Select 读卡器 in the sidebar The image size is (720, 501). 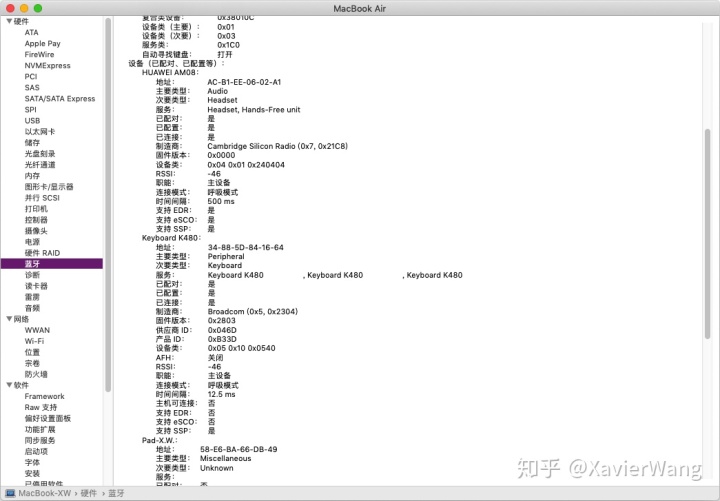click(36, 286)
